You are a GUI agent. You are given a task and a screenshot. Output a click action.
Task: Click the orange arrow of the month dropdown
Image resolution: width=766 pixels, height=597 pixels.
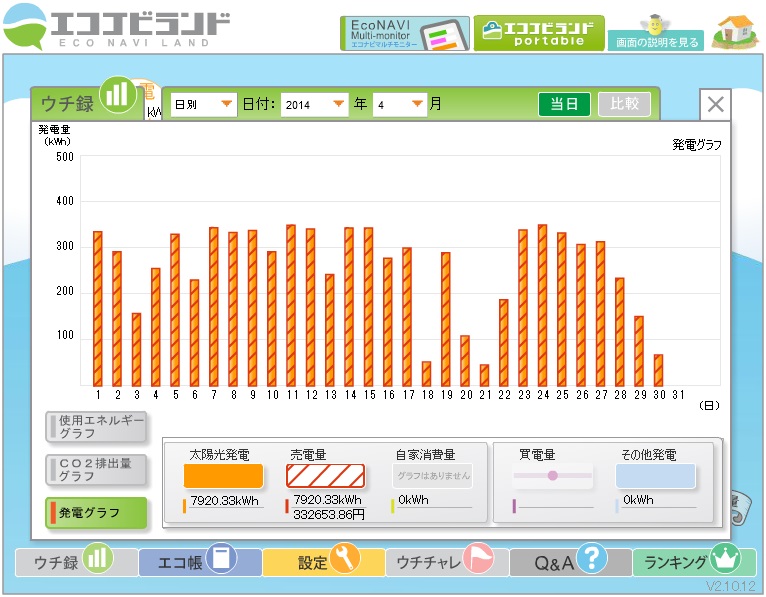point(417,104)
